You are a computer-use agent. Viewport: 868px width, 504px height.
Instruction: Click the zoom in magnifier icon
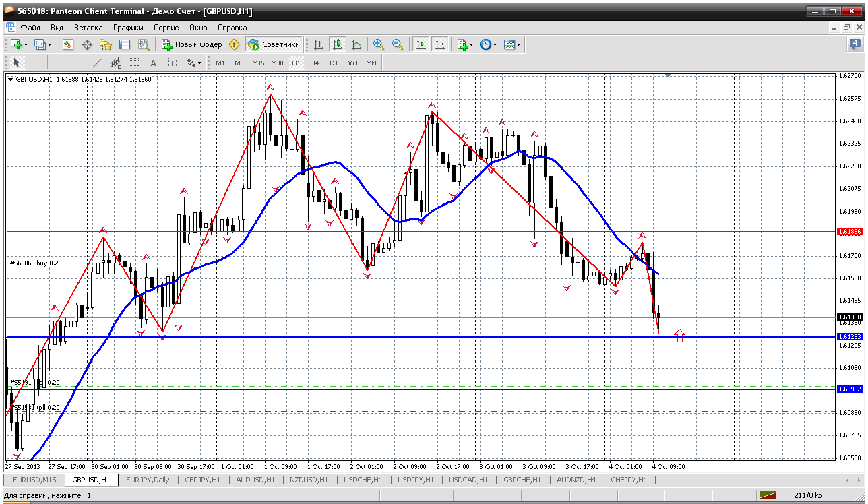pyautogui.click(x=379, y=44)
